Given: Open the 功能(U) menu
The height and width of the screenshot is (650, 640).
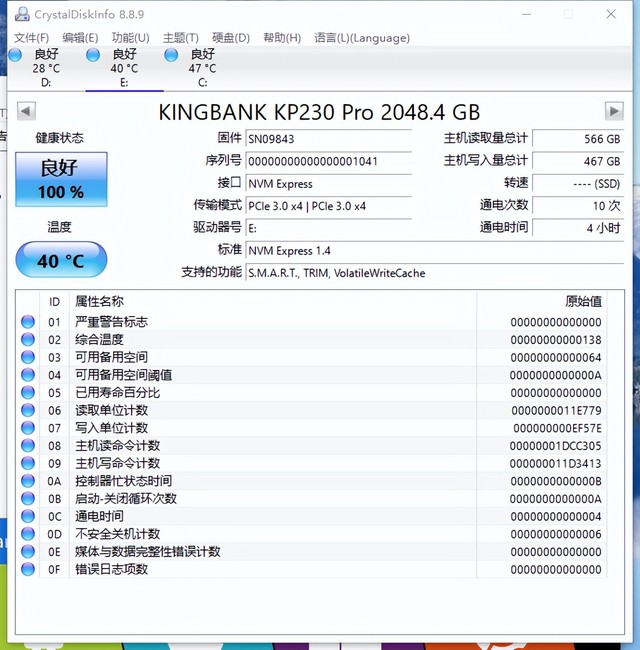Looking at the screenshot, I should [x=131, y=38].
